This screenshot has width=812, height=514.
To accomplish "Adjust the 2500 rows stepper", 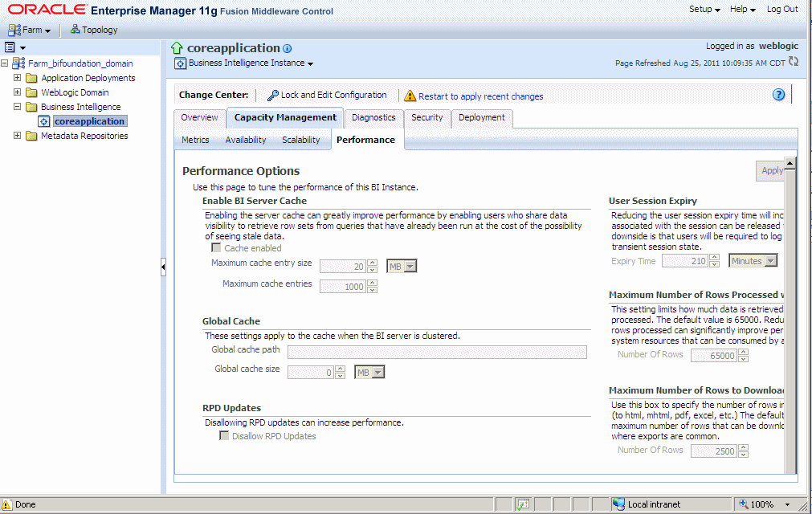I will [x=744, y=451].
